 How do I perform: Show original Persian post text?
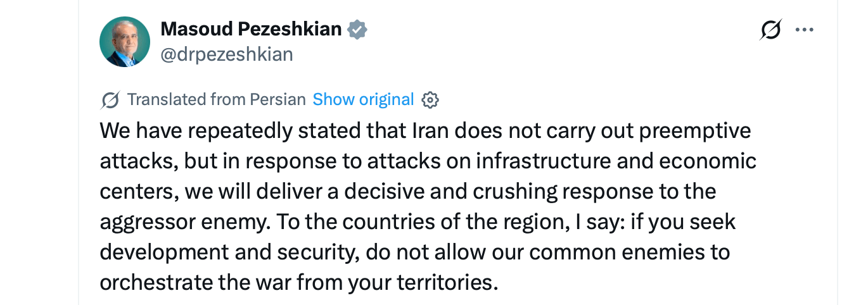363,99
